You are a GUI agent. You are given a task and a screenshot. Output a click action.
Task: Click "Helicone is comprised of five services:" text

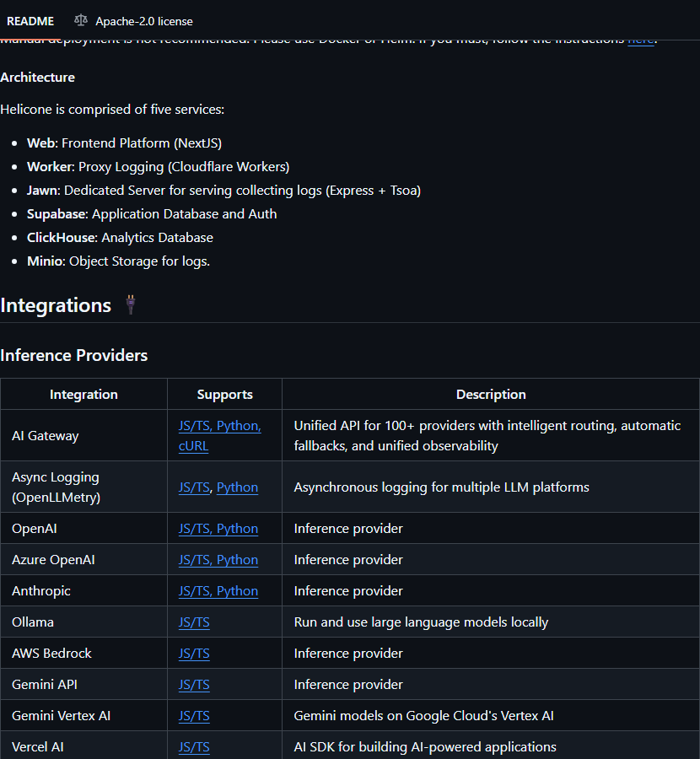tap(112, 110)
